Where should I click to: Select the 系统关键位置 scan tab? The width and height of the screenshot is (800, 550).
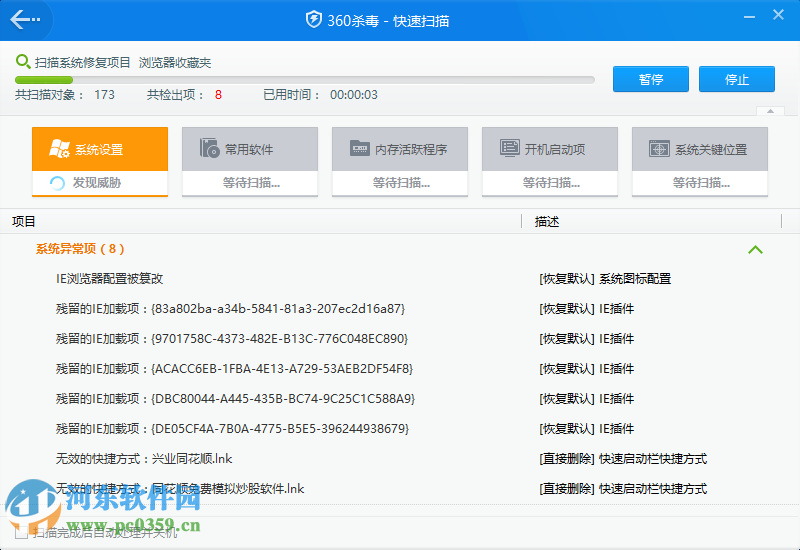(700, 161)
